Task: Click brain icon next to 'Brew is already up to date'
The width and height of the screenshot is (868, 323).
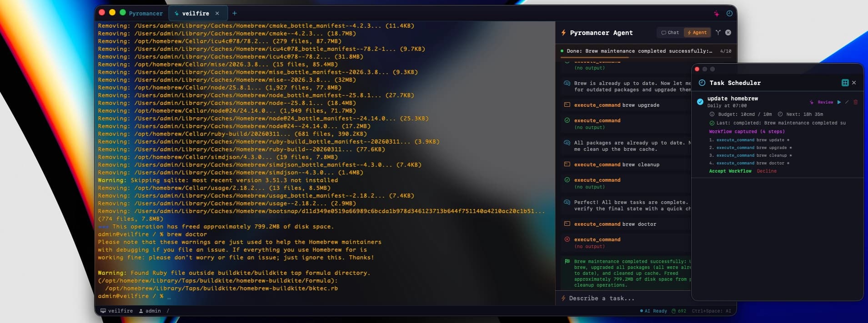Action: pos(567,83)
